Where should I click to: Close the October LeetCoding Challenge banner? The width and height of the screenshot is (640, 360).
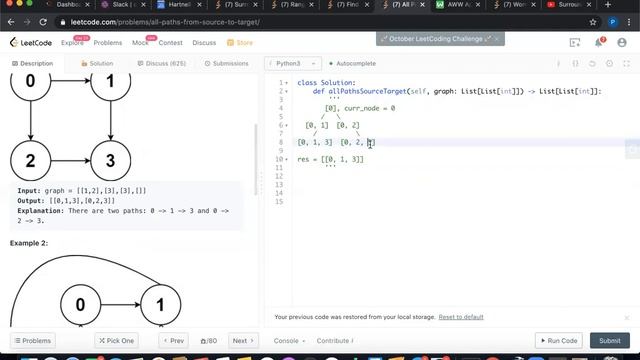(497, 39)
